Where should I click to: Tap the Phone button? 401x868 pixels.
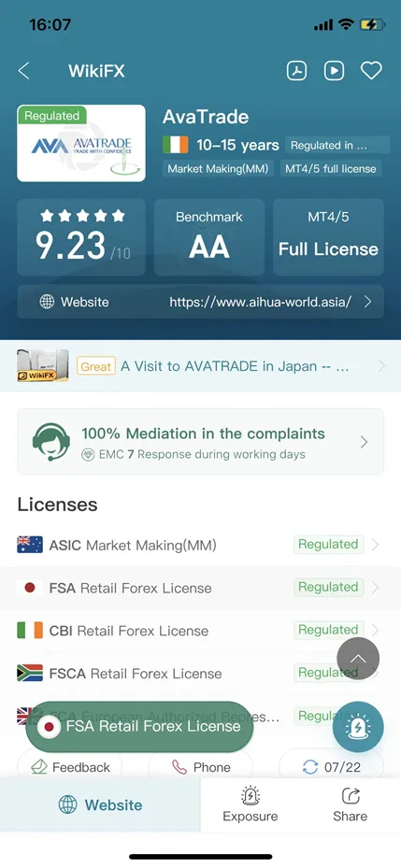pyautogui.click(x=200, y=767)
